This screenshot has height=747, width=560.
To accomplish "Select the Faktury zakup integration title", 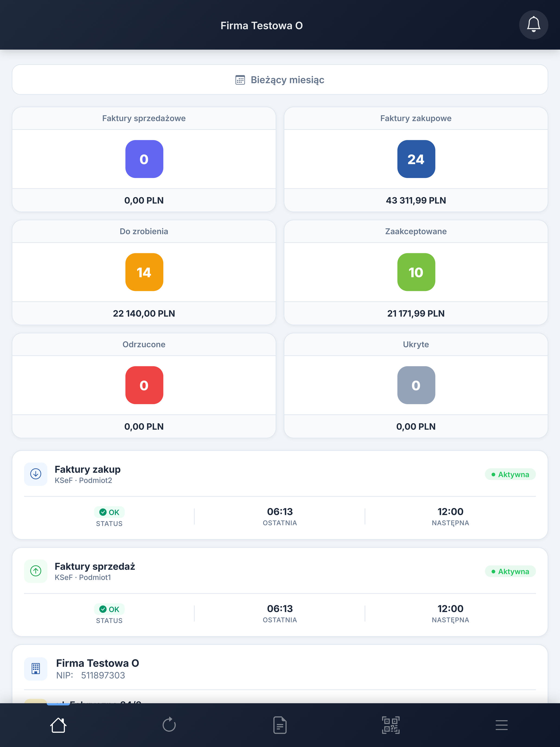I will (x=88, y=469).
